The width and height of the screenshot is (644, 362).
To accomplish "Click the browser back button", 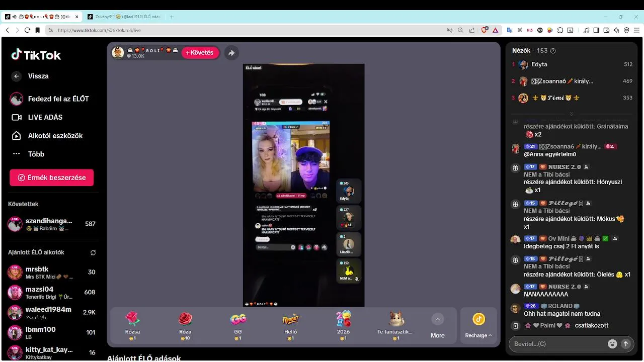I will 7,30.
